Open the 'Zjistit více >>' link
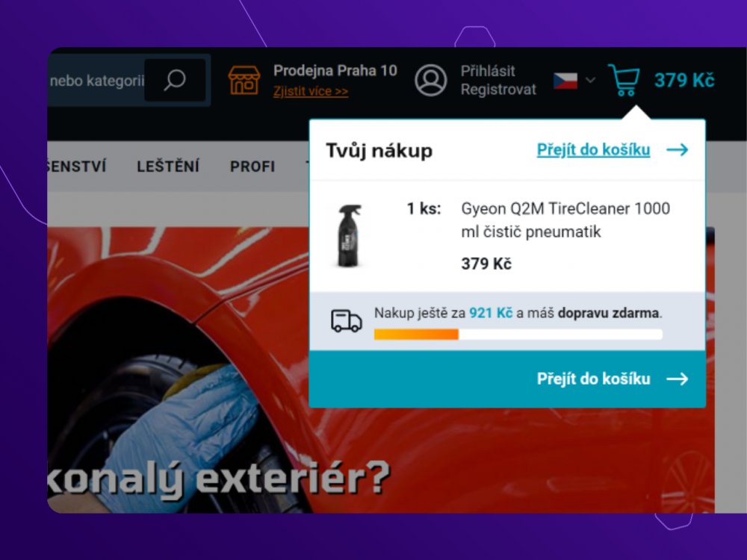The image size is (747, 560). [x=311, y=91]
